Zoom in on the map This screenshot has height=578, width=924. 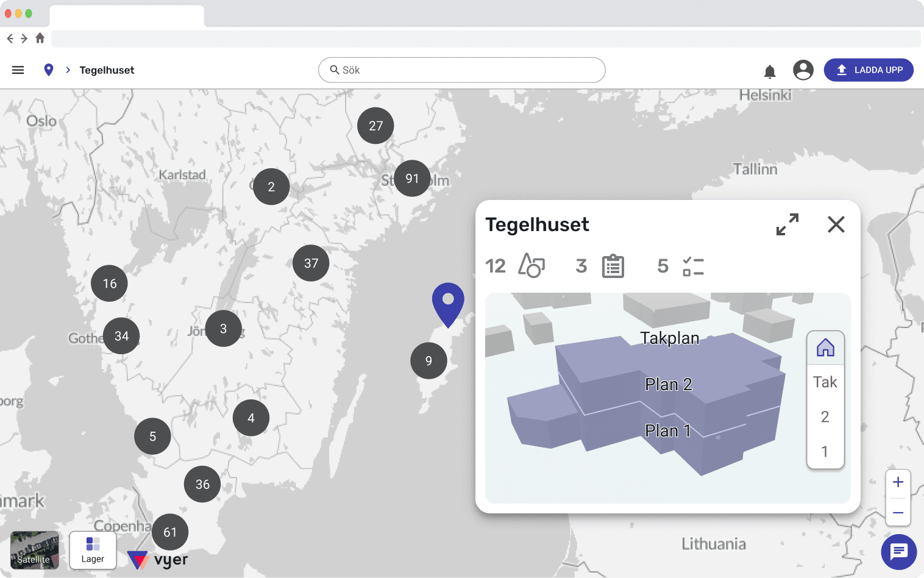point(898,482)
